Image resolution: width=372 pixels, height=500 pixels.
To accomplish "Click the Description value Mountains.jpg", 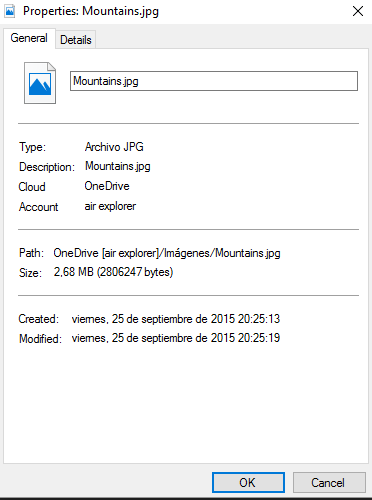I will click(118, 166).
